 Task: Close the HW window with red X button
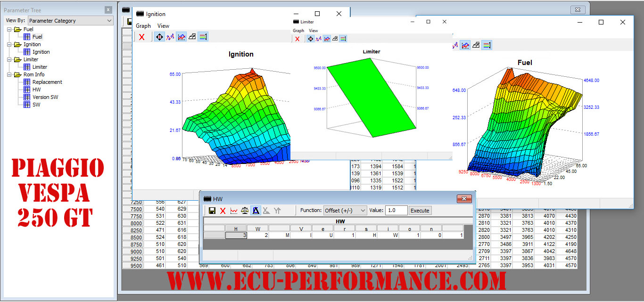pos(464,199)
